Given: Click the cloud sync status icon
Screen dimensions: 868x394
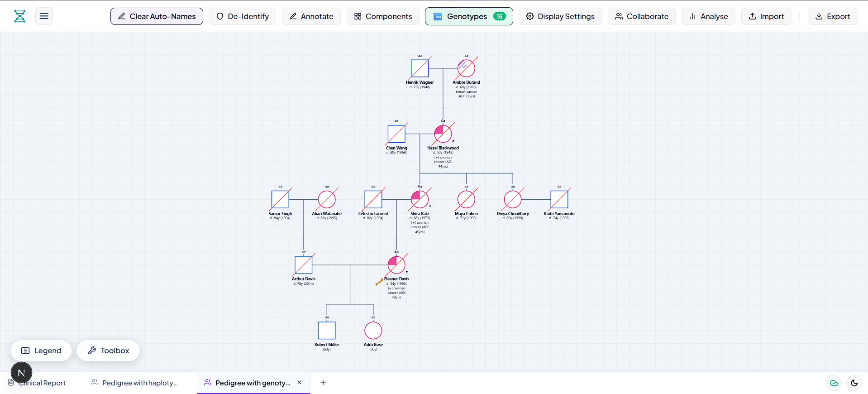Looking at the screenshot, I should coord(834,383).
